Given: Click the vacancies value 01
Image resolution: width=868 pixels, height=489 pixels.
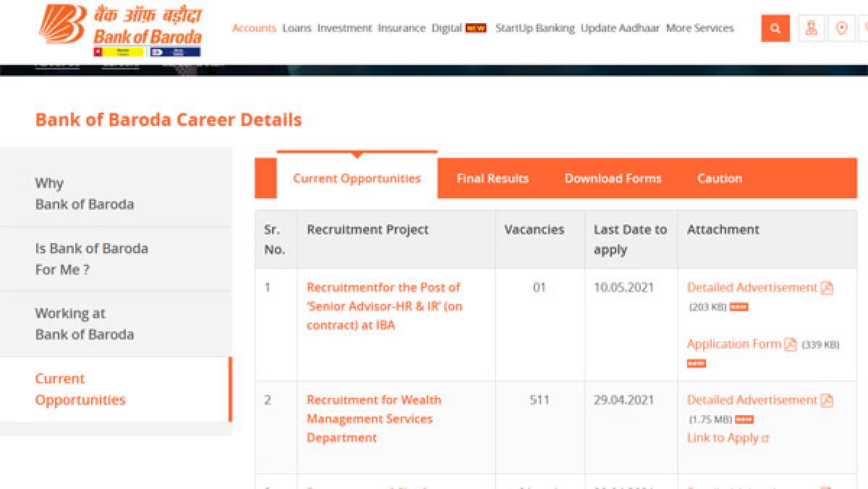Looking at the screenshot, I should point(540,287).
